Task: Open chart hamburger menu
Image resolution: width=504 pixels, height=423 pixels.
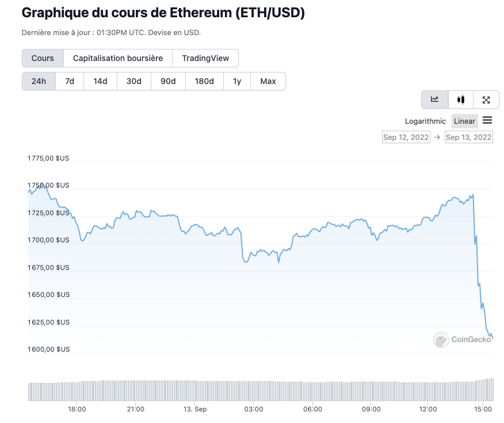Action: (487, 120)
